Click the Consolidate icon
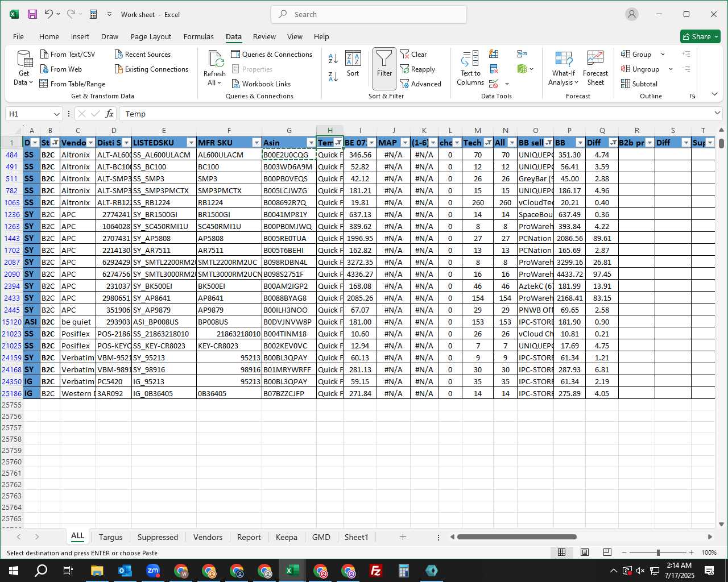 click(522, 54)
